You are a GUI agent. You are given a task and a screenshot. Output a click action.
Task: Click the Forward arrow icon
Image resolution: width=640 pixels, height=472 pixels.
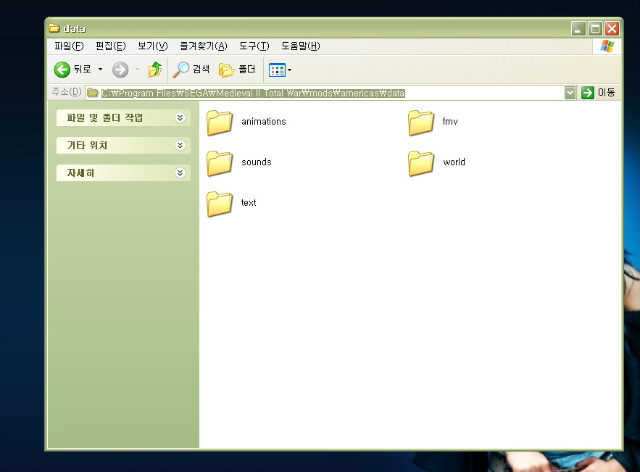pyautogui.click(x=120, y=69)
